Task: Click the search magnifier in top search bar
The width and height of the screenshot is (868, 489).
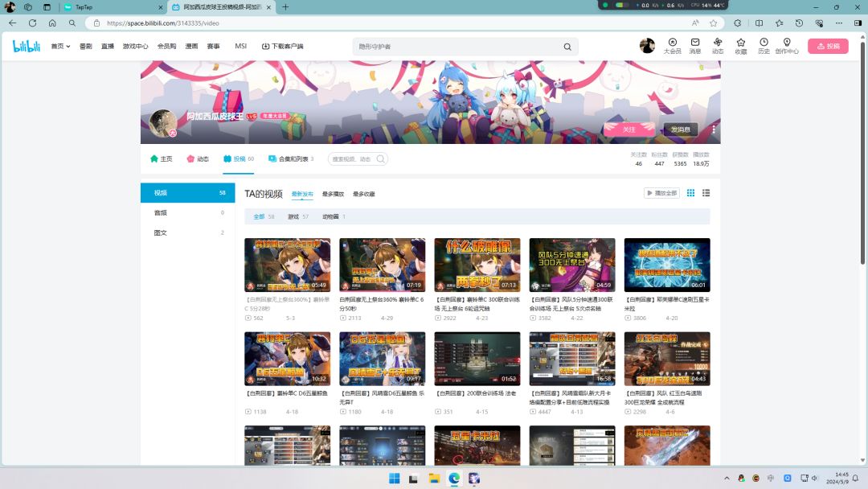Action: 567,47
